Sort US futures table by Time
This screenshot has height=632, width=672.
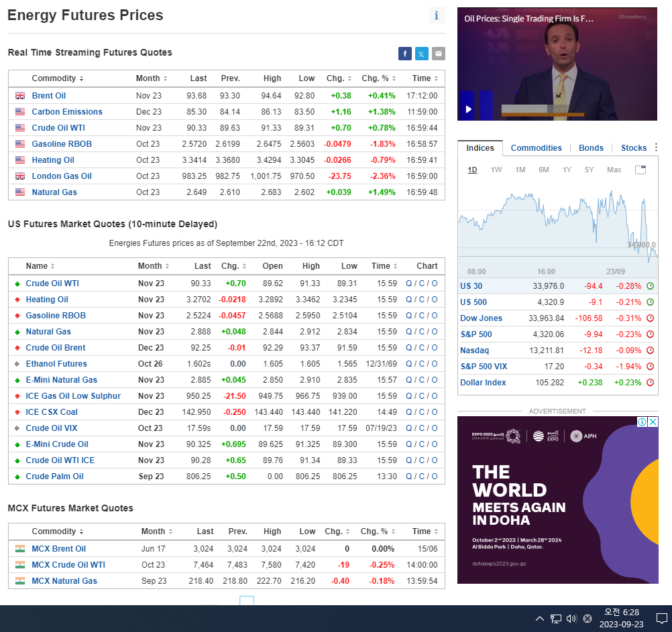coord(384,266)
